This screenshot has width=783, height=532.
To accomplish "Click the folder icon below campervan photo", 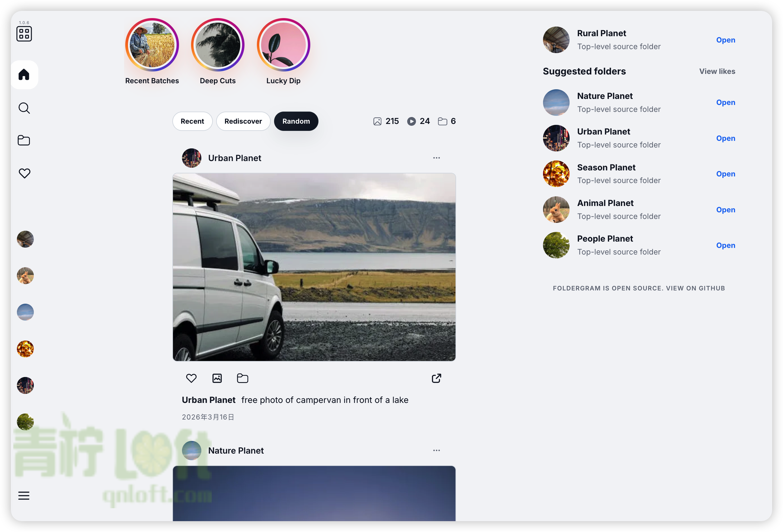I will pyautogui.click(x=242, y=378).
